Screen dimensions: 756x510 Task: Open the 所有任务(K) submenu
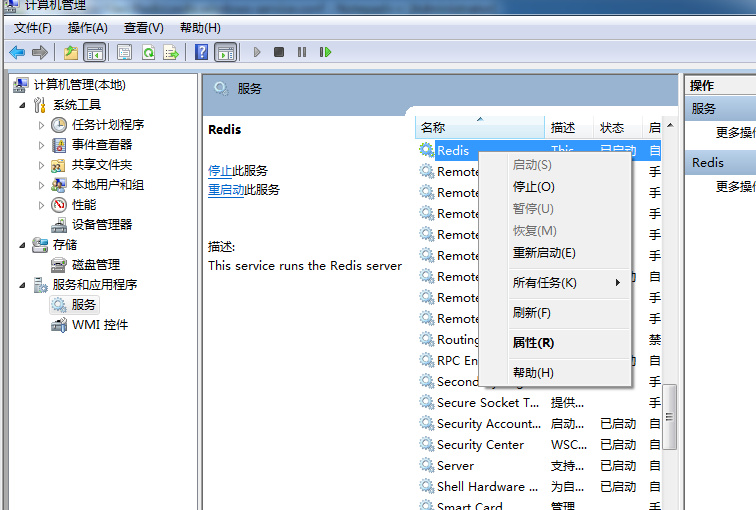click(569, 283)
